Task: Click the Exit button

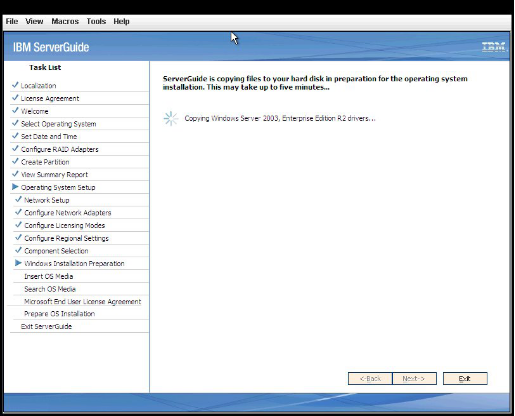Action: coord(465,378)
